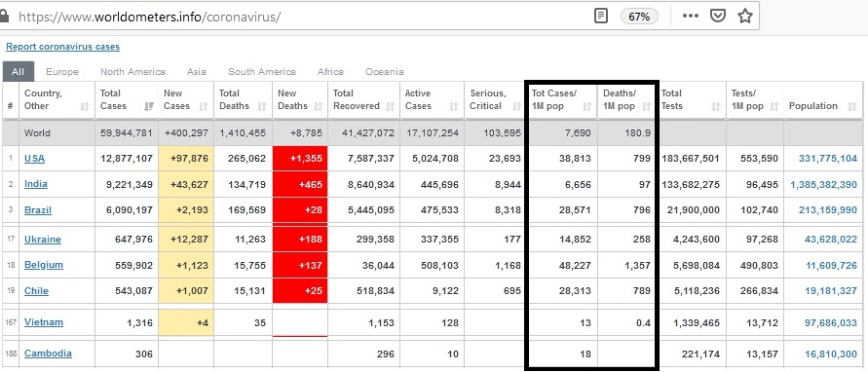Open Ukraine population link 43,628,022
868x372 pixels.
831,240
